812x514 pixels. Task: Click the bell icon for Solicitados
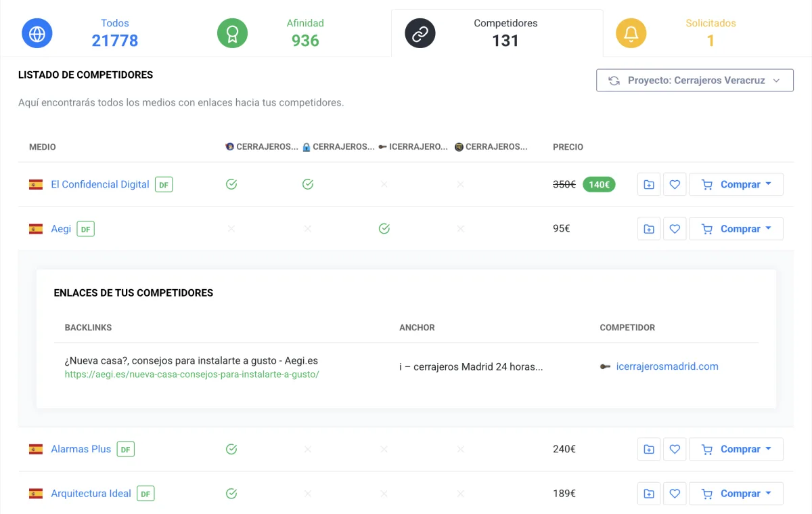[x=631, y=33]
